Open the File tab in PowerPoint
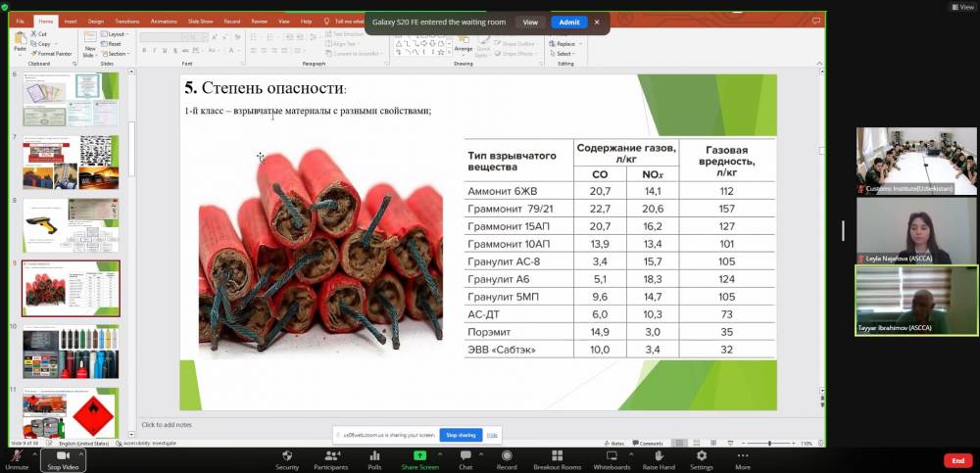Image resolution: width=980 pixels, height=473 pixels. coord(20,22)
